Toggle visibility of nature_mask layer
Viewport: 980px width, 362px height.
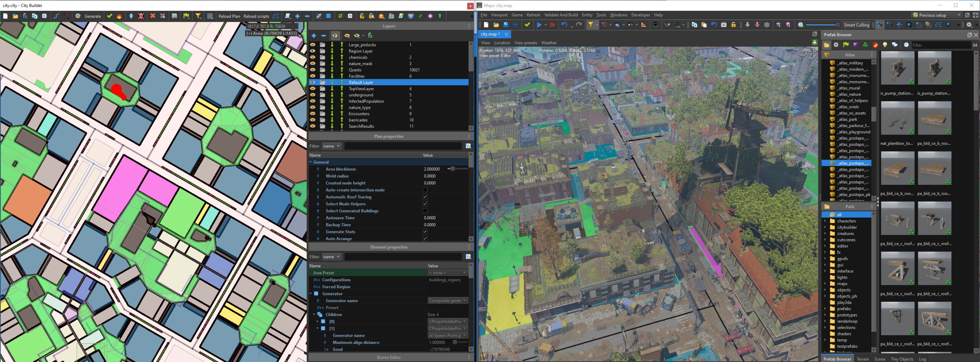tap(313, 64)
